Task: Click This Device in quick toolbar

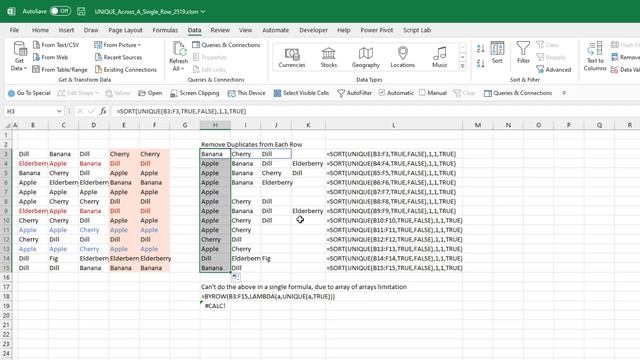Action: click(x=247, y=93)
